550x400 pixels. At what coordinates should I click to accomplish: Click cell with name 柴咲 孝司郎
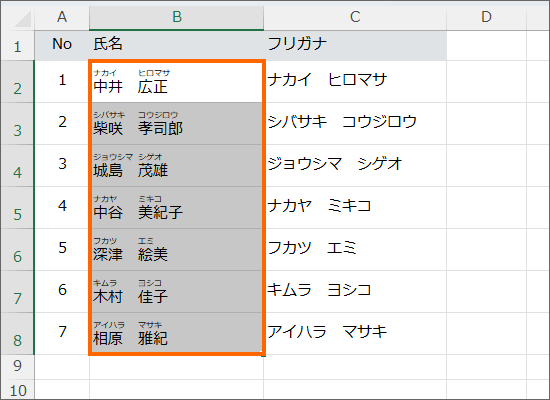pyautogui.click(x=176, y=124)
